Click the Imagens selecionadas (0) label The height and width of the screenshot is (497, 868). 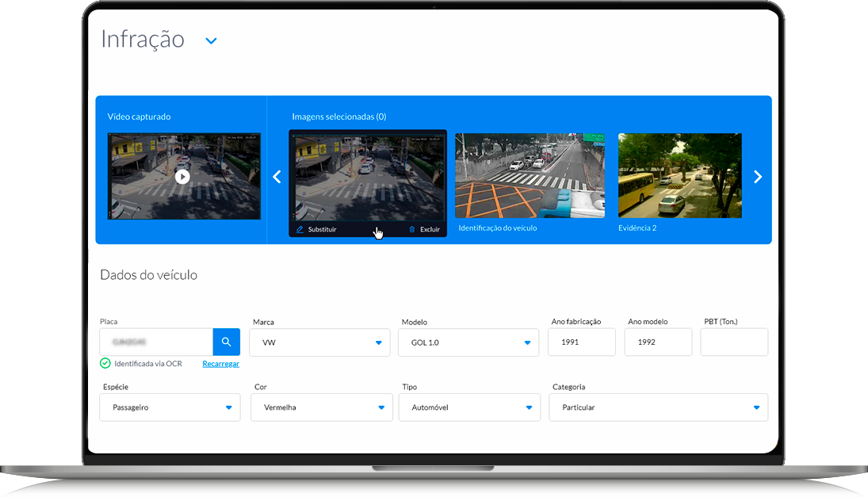click(338, 117)
